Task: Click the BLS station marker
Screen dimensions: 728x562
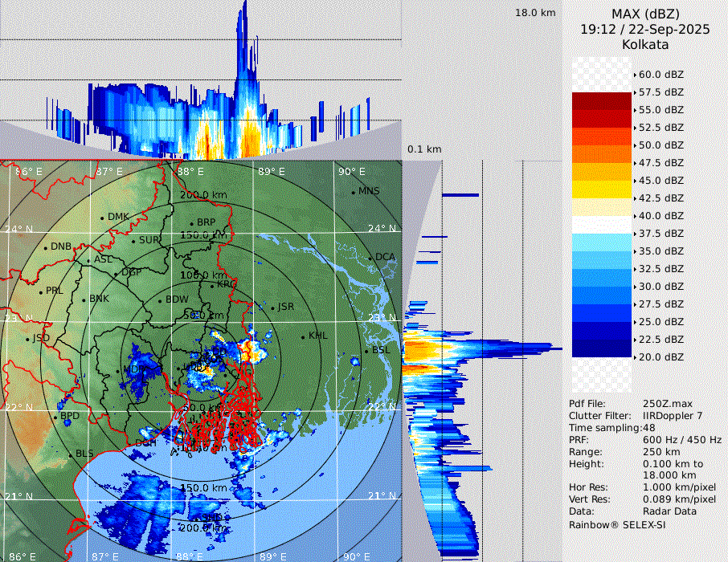Action: [x=69, y=454]
